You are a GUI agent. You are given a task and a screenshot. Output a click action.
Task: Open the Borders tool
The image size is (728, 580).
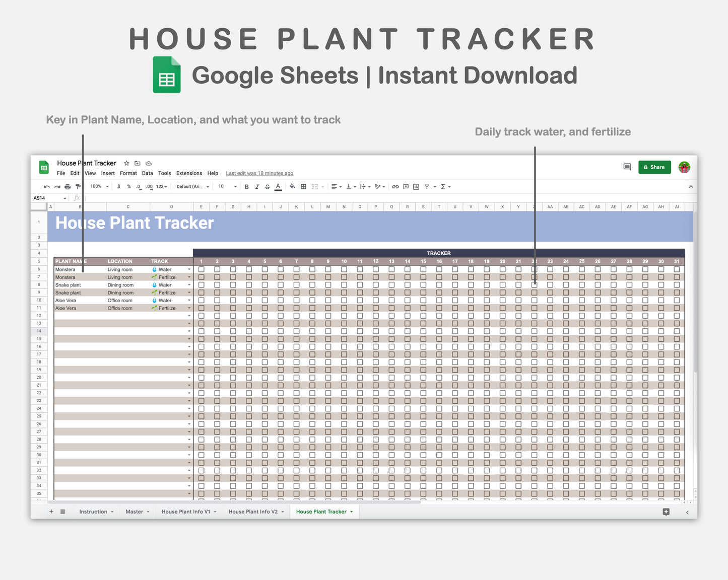click(303, 186)
